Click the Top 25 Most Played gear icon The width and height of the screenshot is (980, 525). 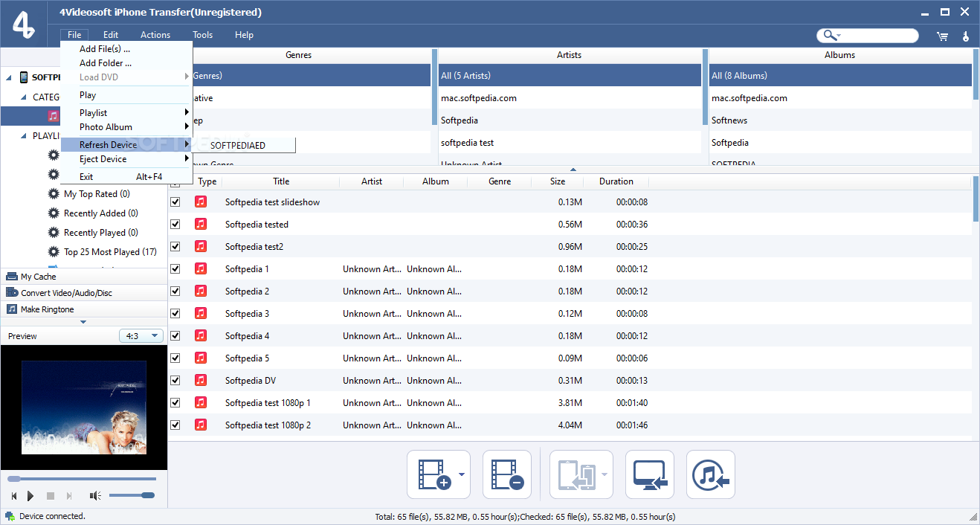54,251
